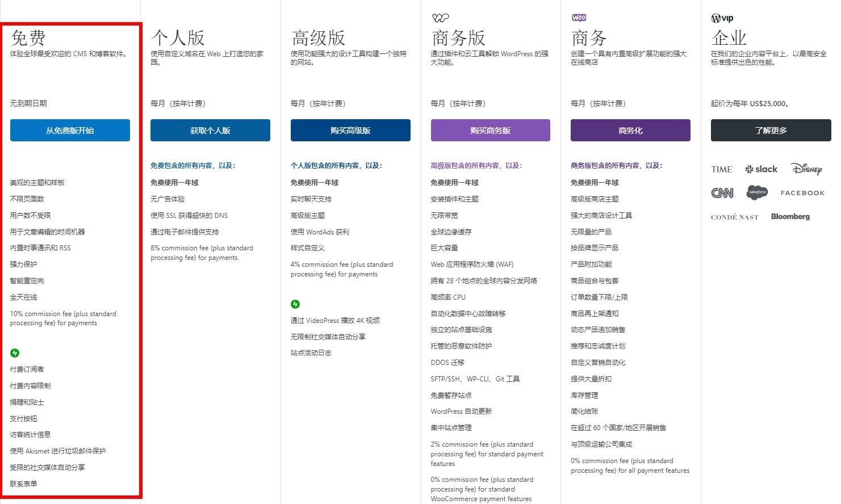This screenshot has height=504, width=841.
Task: Click 内置时事通讯和 RSS feature
Action: pyautogui.click(x=40, y=248)
